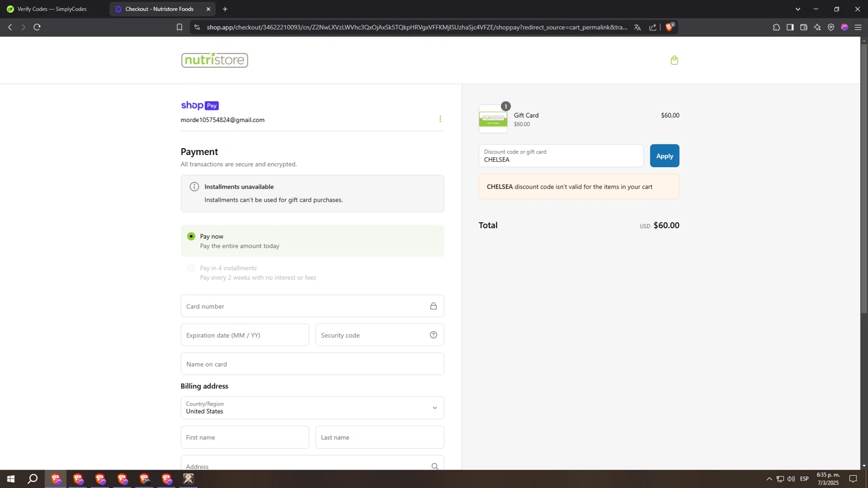Screen dimensions: 868x488
Task: Click the Gift Card product thumbnail
Action: click(x=493, y=119)
